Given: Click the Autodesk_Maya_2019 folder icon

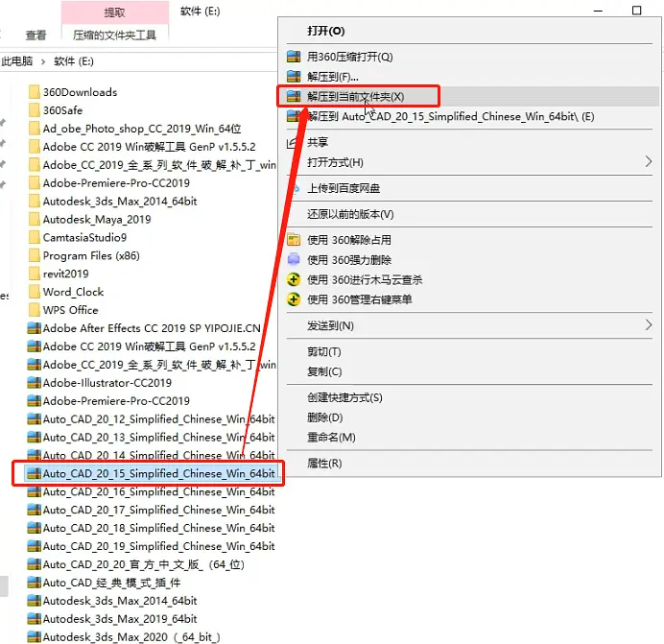Looking at the screenshot, I should 35,219.
